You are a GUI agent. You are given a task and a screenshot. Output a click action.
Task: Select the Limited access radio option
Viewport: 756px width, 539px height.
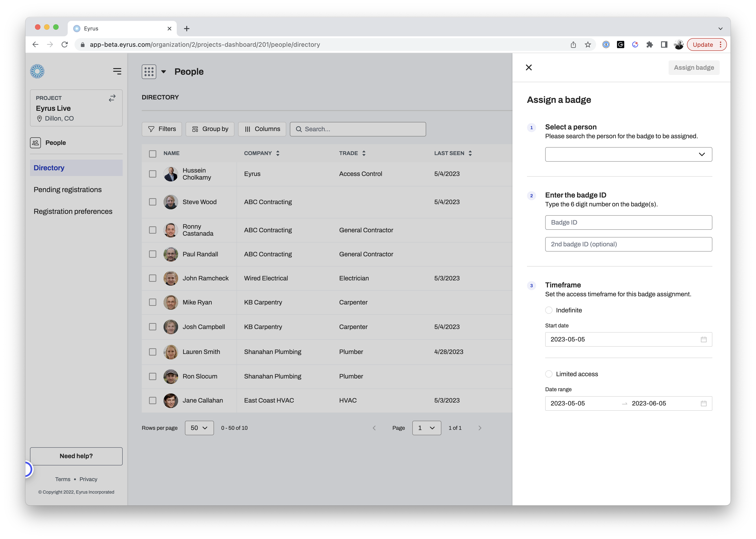coord(549,374)
